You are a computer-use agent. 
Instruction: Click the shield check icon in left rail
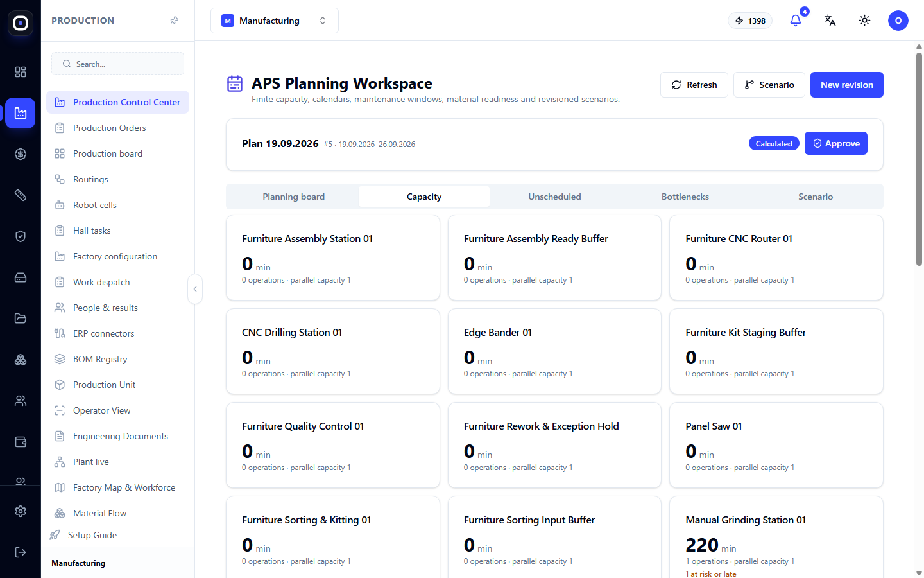(x=21, y=236)
